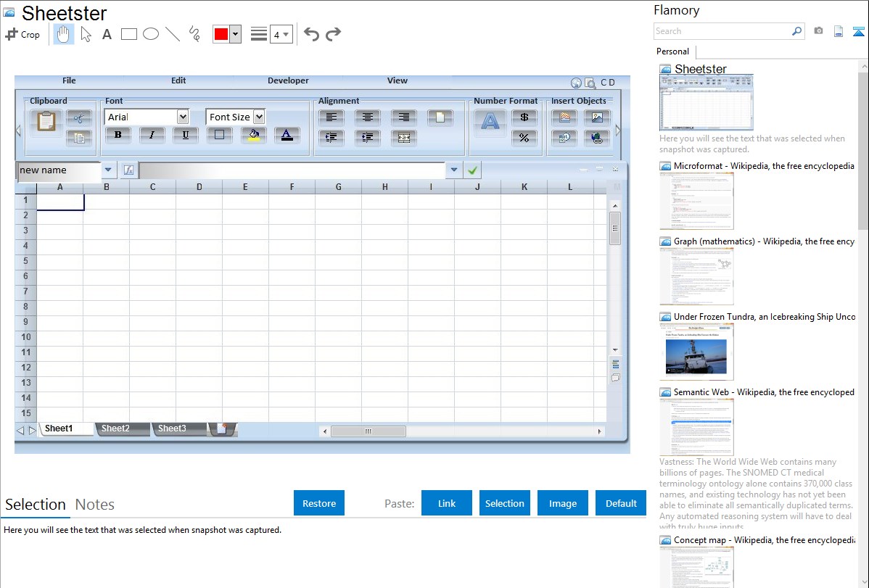This screenshot has height=588, width=869.
Task: Choose the text annotation tool
Action: 107,34
